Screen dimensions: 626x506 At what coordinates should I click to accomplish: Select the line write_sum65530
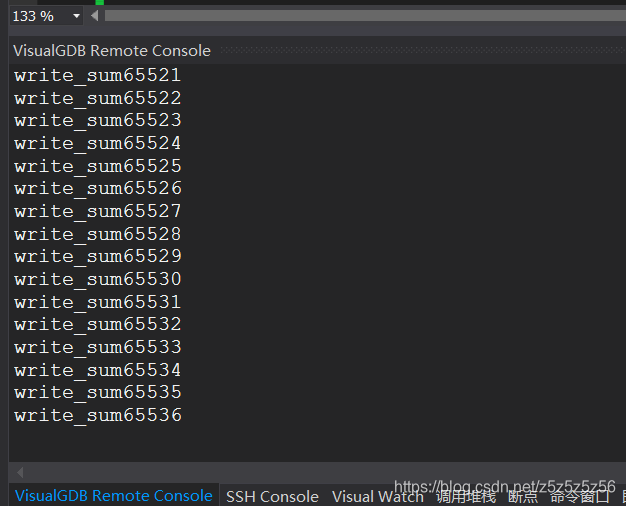tap(98, 279)
